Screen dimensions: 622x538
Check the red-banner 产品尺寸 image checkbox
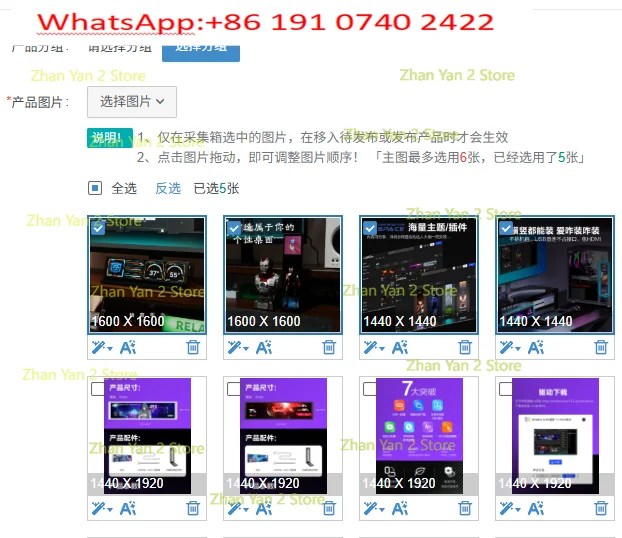click(234, 389)
